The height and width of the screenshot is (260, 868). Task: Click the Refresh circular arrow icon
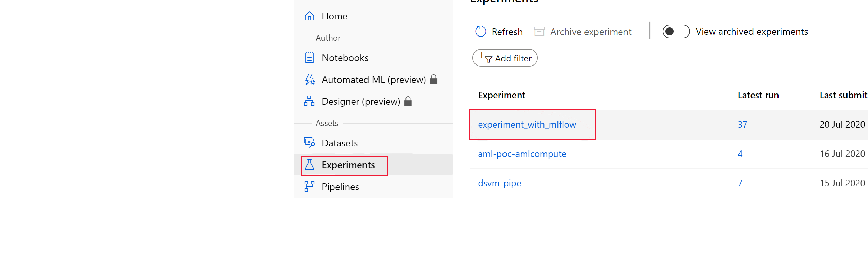[x=481, y=32]
